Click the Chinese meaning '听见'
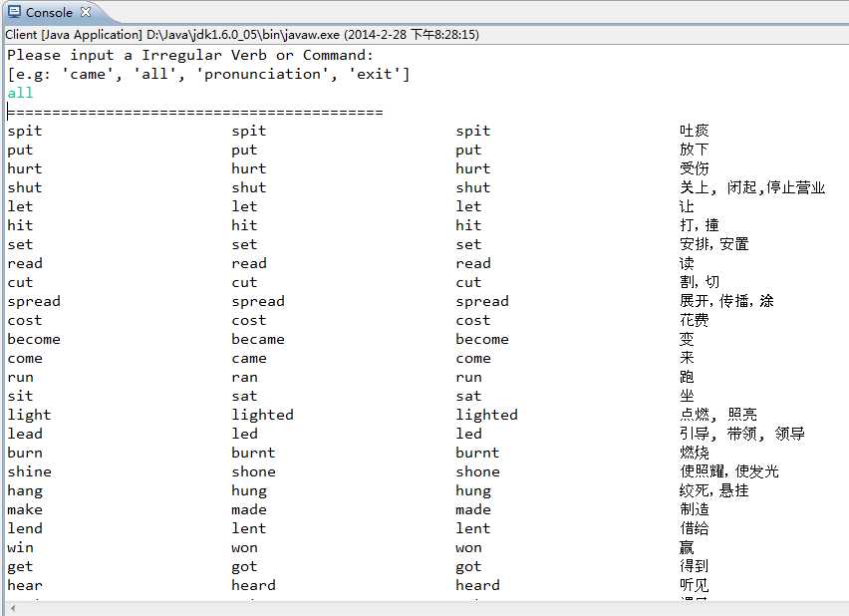This screenshot has width=849, height=616. (x=695, y=585)
